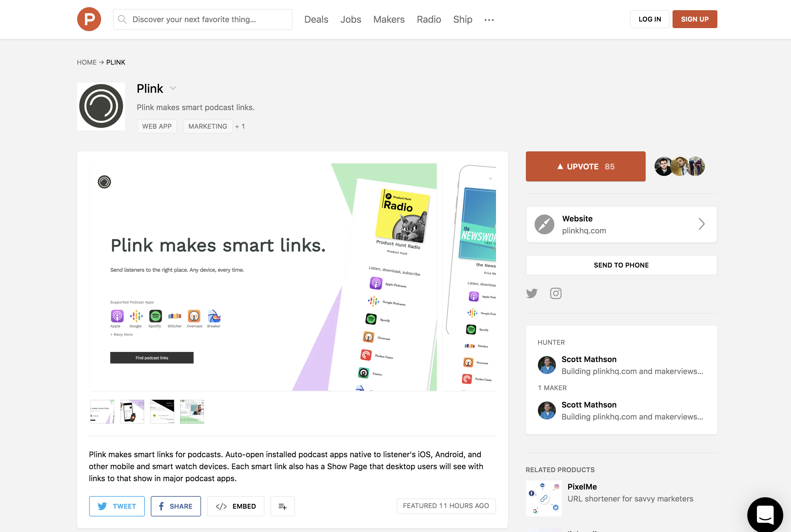Click the Facebook SHARE button
This screenshot has height=532, width=791.
[176, 506]
